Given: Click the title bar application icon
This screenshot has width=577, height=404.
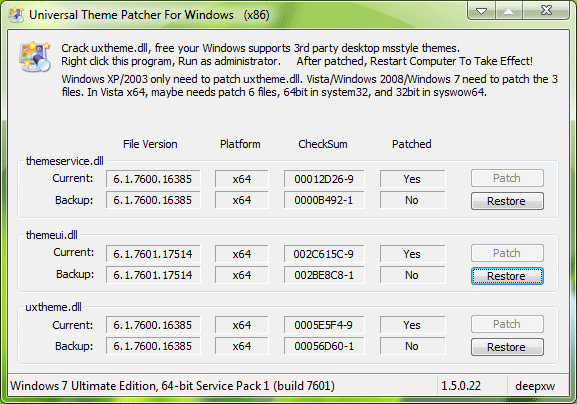Looking at the screenshot, I should (16, 15).
